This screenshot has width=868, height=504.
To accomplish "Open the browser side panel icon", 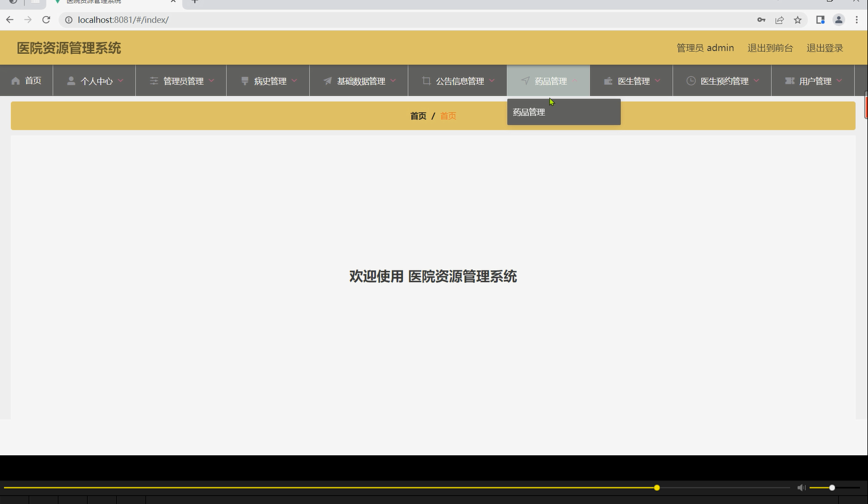I will [x=820, y=19].
